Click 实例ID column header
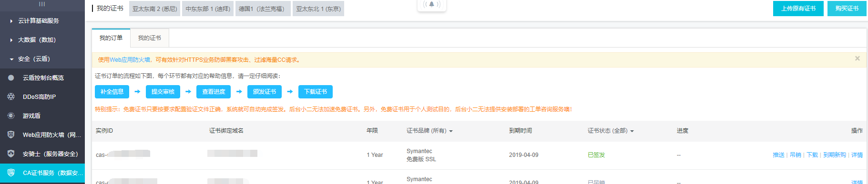Screen dimensions: 868x184 [104, 131]
